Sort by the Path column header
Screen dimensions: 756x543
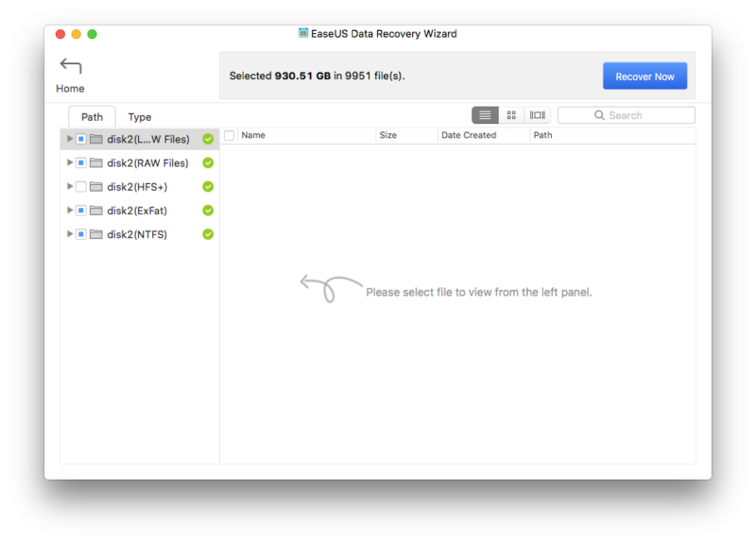pos(542,135)
